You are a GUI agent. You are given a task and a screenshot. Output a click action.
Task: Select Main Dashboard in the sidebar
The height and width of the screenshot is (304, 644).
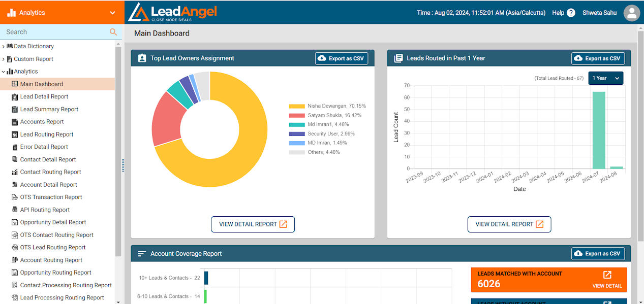(x=57, y=84)
